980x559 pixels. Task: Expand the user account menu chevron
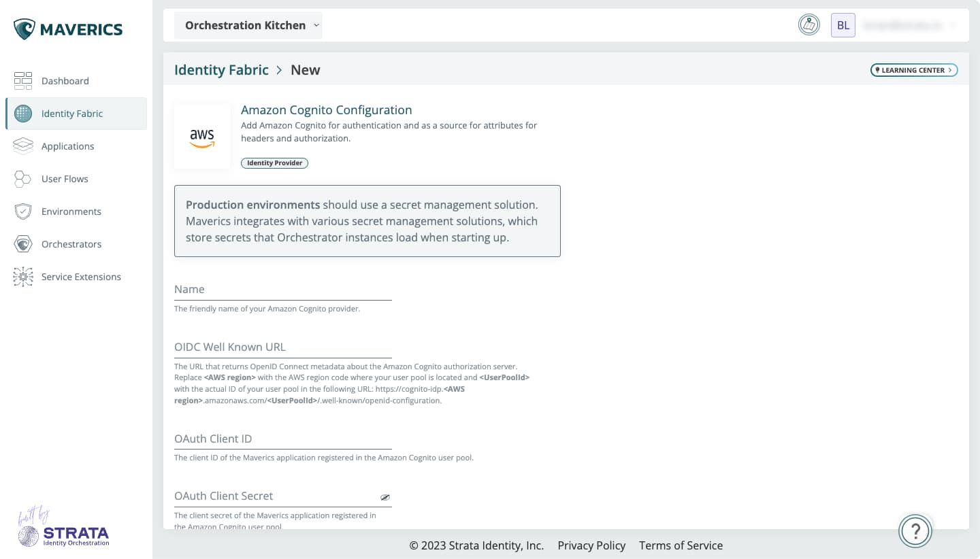[951, 26]
